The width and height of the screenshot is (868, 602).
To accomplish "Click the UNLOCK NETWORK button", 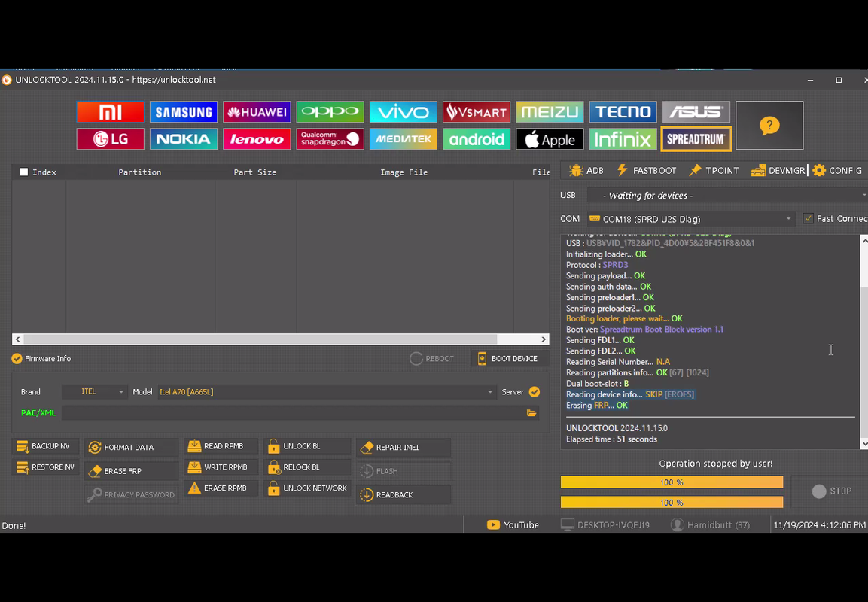I will (307, 488).
